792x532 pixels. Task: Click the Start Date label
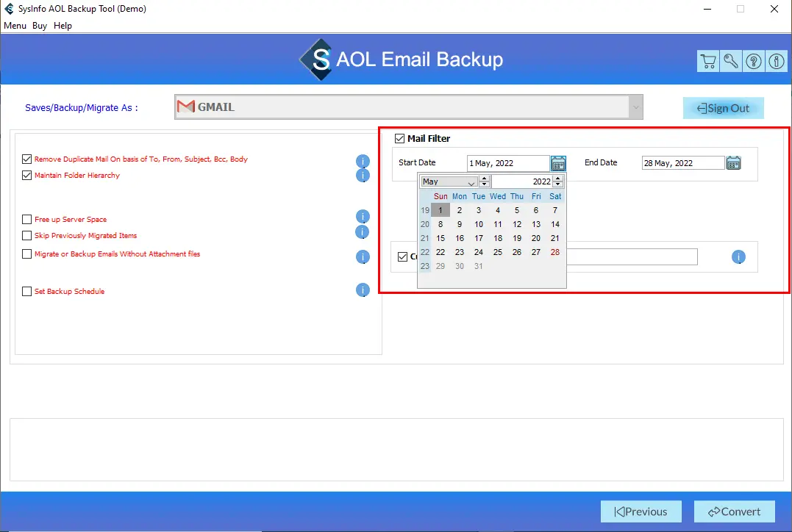417,162
